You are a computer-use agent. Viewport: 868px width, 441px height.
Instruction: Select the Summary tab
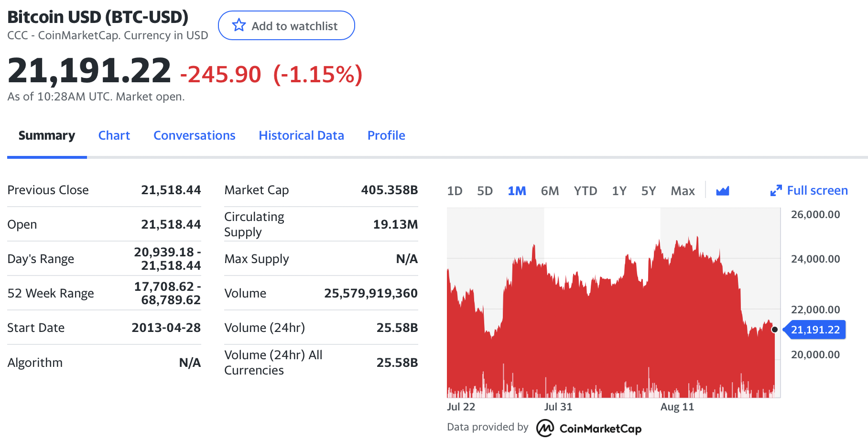click(x=47, y=135)
